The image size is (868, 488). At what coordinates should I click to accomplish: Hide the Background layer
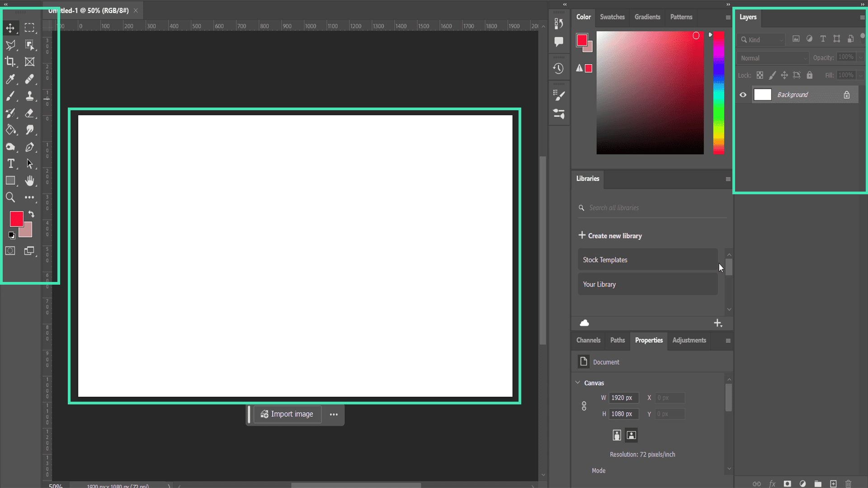[x=743, y=95]
